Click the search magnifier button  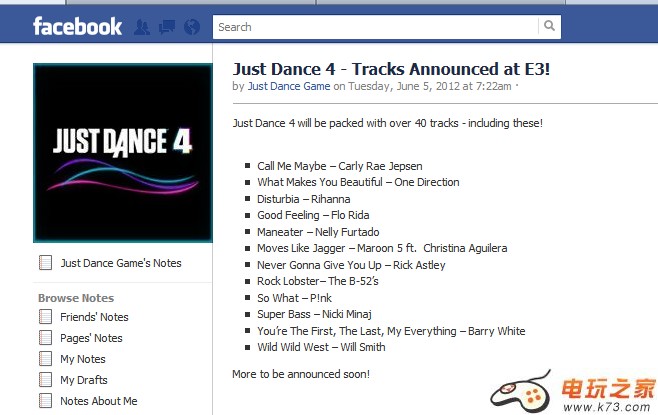click(x=549, y=26)
